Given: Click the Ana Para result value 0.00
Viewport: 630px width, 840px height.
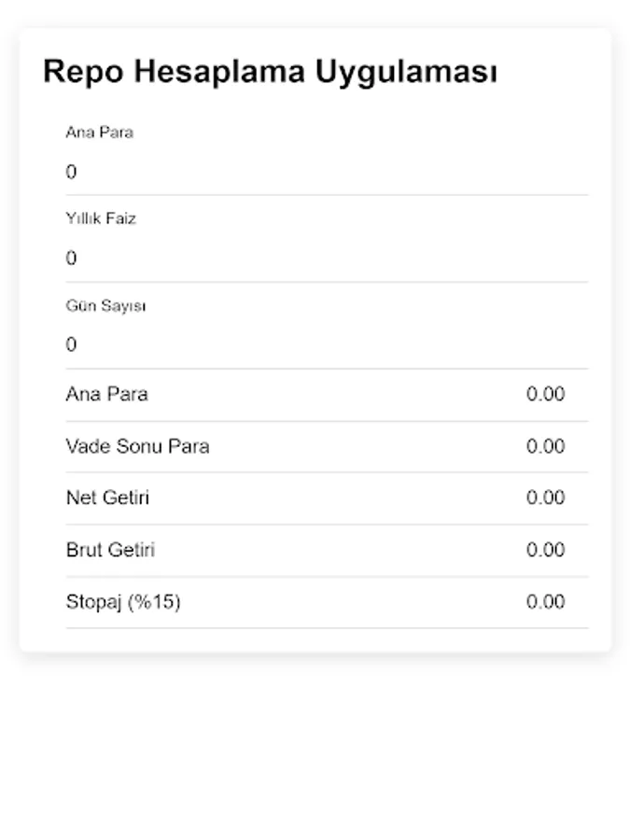Looking at the screenshot, I should (545, 394).
